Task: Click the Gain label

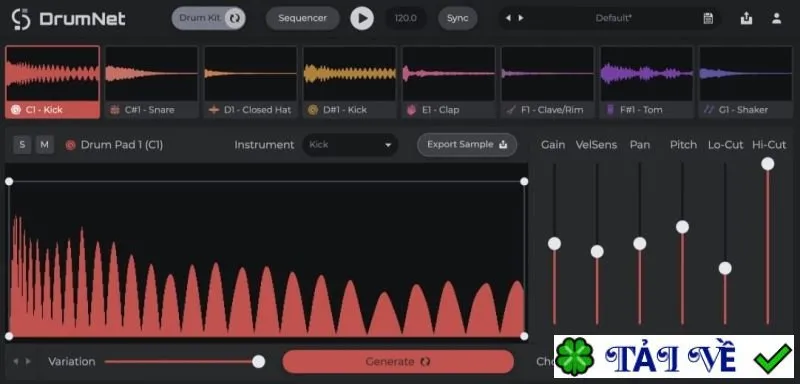Action: [553, 145]
